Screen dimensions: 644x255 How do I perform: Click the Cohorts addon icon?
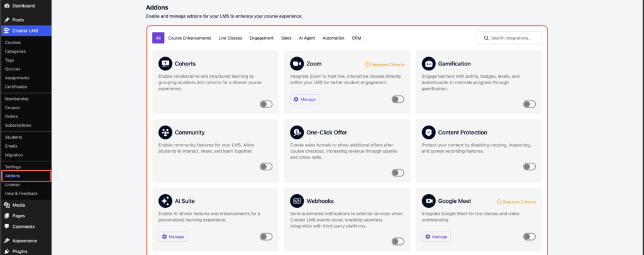pos(165,63)
